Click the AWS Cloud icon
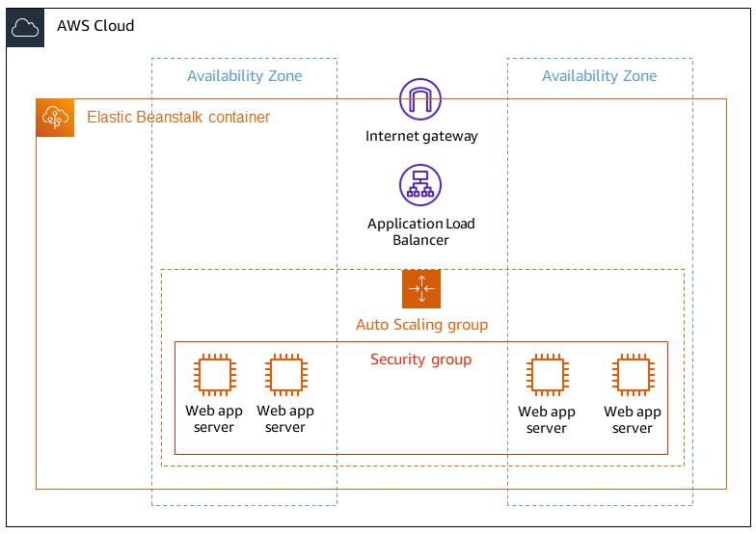Viewport: 756px width, 534px height. point(25,27)
